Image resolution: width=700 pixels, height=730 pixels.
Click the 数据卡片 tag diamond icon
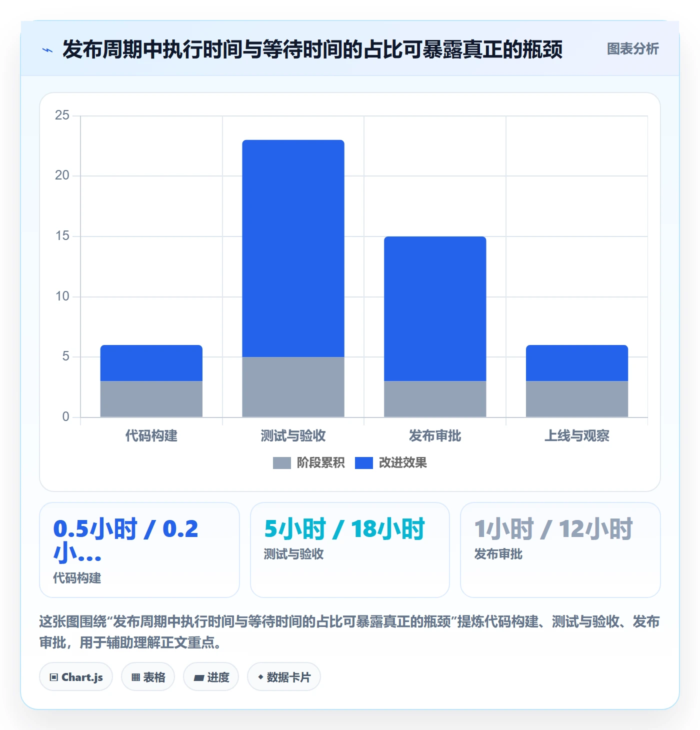point(260,677)
